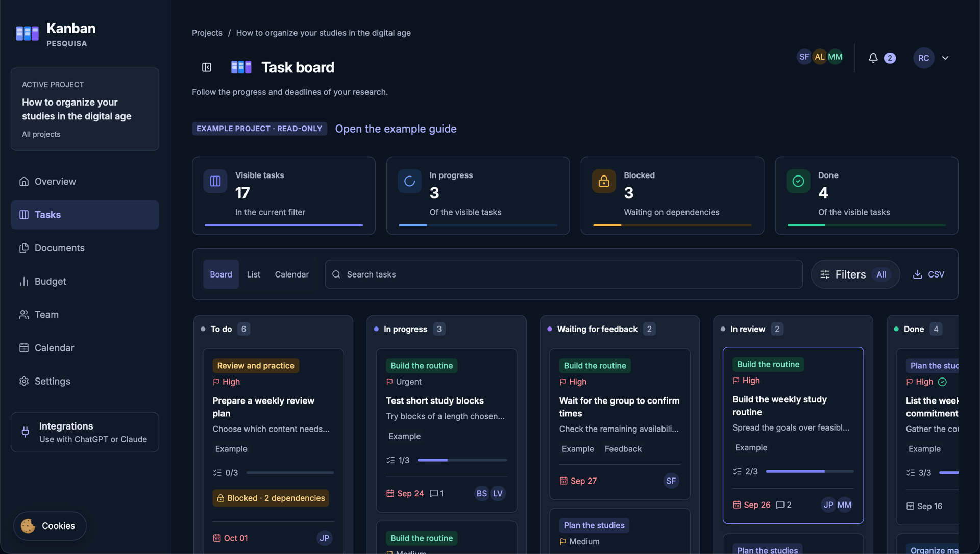Switch to the Board view tab
Screen dimensions: 980x554
[221, 274]
